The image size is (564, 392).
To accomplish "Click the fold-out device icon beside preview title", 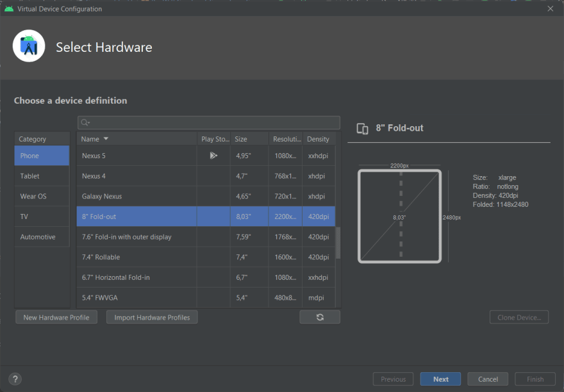I will pos(362,128).
